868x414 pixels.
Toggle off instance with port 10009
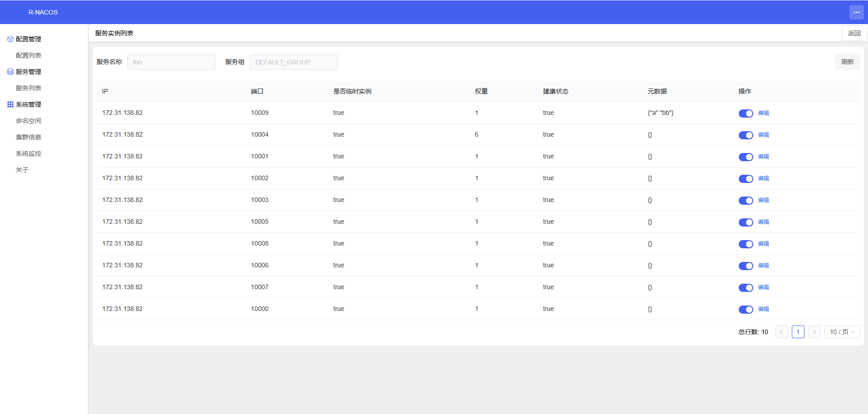746,113
